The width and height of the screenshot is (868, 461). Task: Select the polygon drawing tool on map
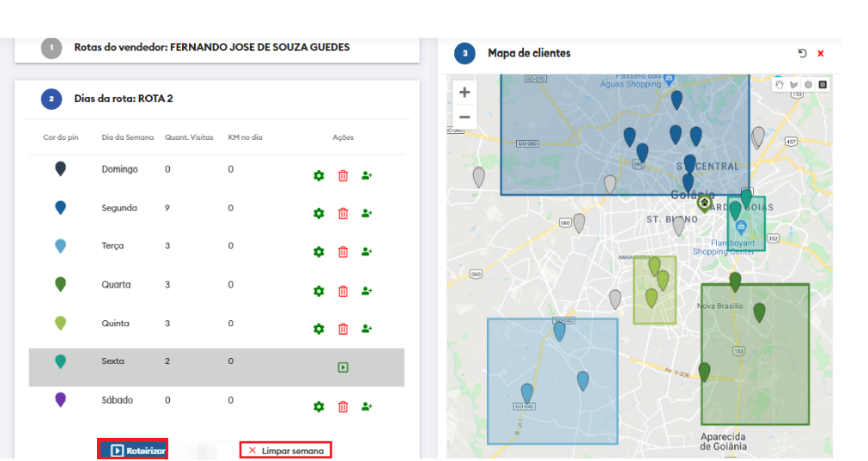(793, 85)
